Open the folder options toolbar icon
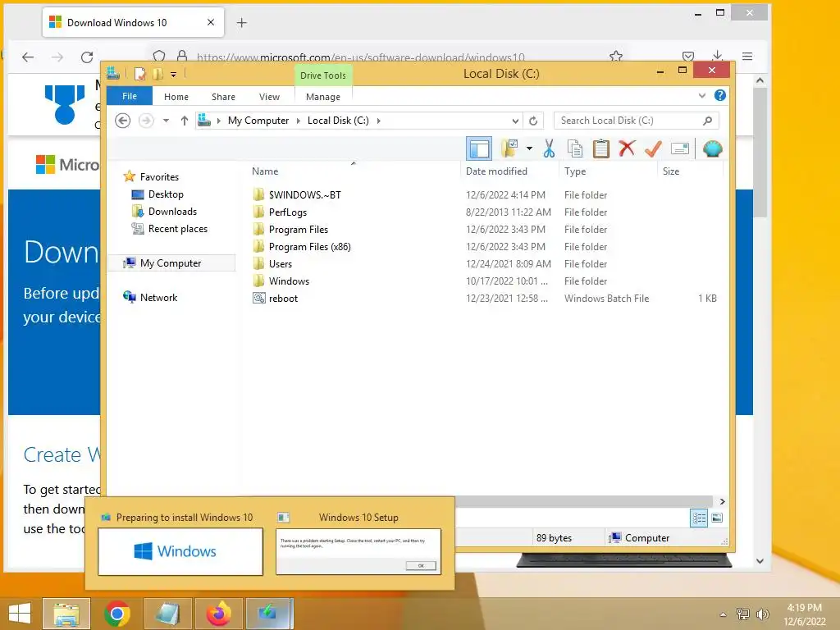Viewport: 840px width, 630px height. [x=509, y=148]
